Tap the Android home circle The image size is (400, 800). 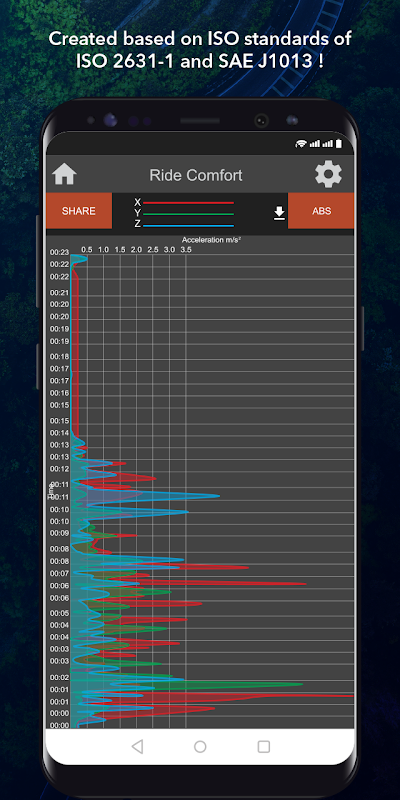click(x=200, y=747)
